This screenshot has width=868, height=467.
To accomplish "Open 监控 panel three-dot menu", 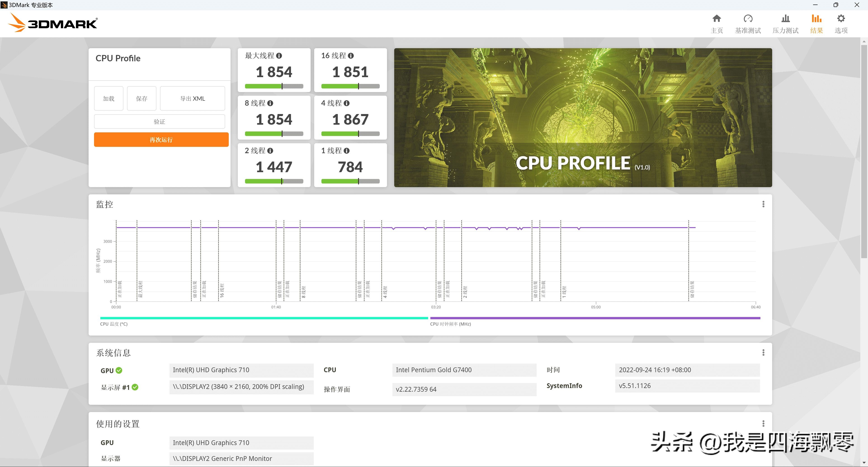I will tap(763, 204).
